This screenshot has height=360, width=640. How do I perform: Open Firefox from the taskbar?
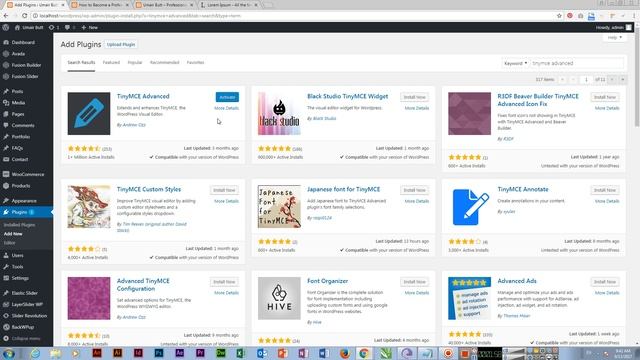click(344, 353)
